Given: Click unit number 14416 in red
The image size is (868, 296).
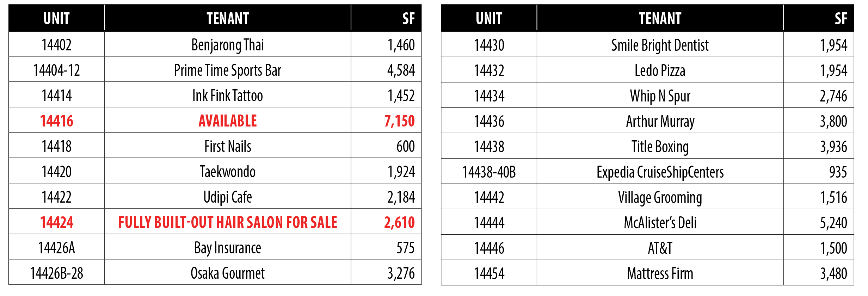Looking at the screenshot, I should (56, 121).
